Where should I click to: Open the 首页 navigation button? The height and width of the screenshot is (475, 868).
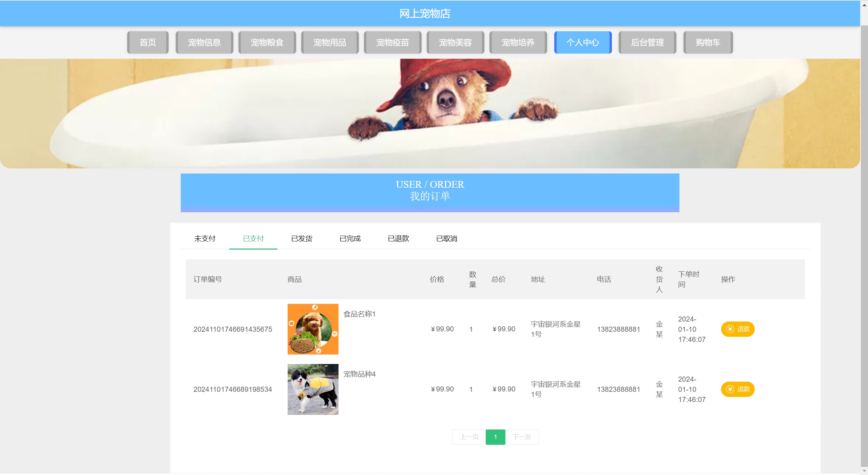(148, 42)
